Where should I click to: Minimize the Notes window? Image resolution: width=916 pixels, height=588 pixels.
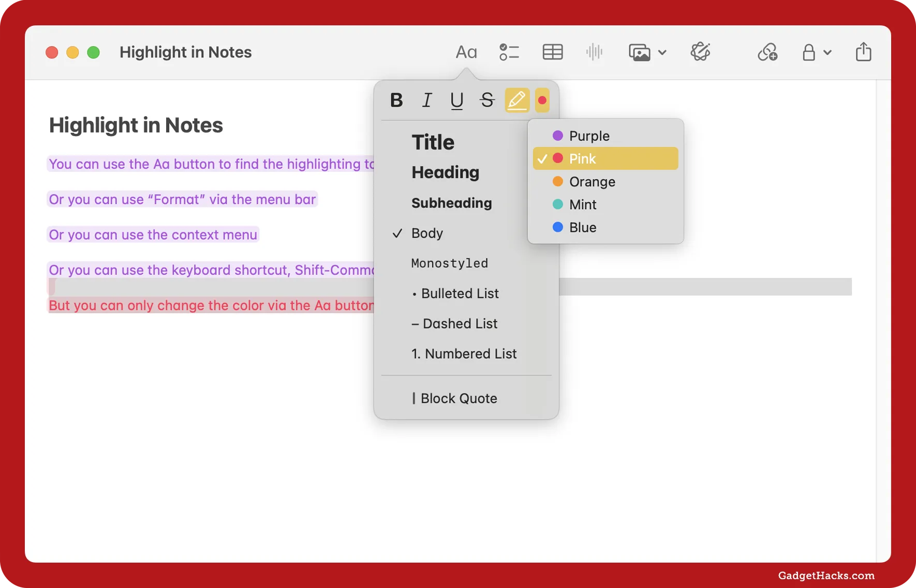coord(72,52)
